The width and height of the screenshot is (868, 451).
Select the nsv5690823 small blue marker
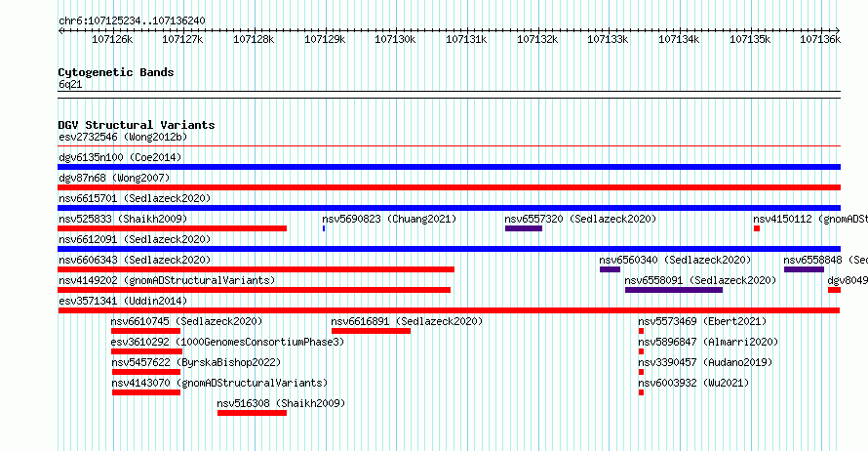coord(324,228)
